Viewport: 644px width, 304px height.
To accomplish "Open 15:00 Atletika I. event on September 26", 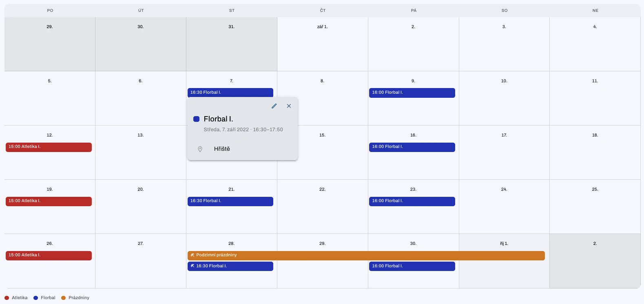I will click(x=49, y=256).
